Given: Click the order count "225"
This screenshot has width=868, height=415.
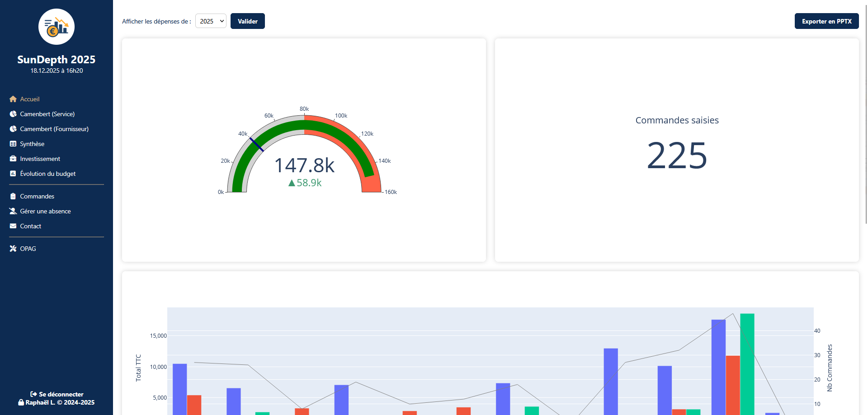Looking at the screenshot, I should tap(677, 156).
